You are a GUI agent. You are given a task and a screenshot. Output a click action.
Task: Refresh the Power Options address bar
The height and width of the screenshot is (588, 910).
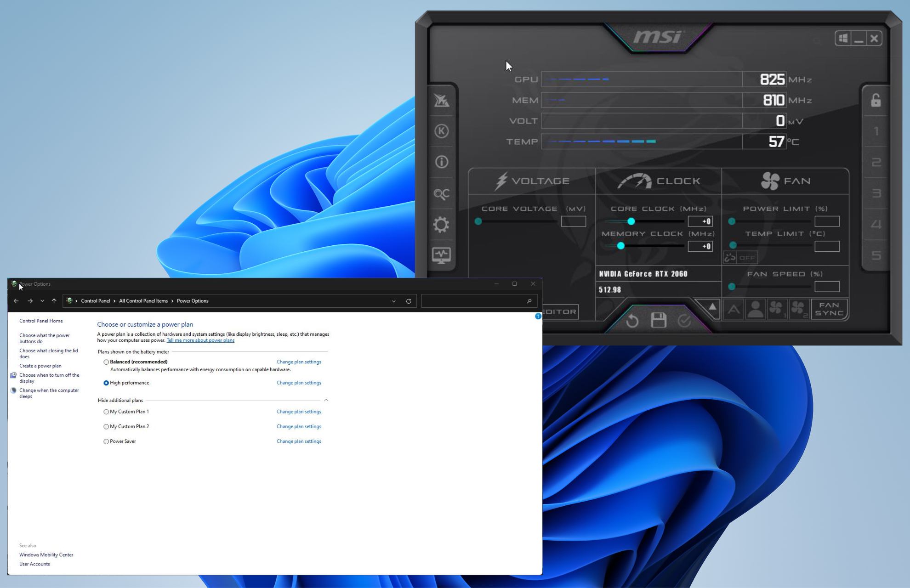tap(408, 301)
